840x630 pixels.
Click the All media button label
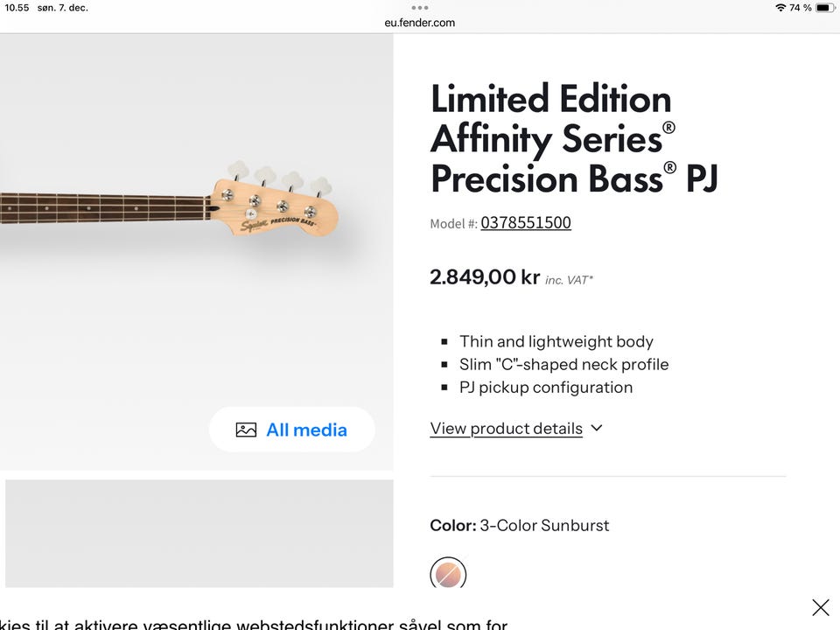306,430
